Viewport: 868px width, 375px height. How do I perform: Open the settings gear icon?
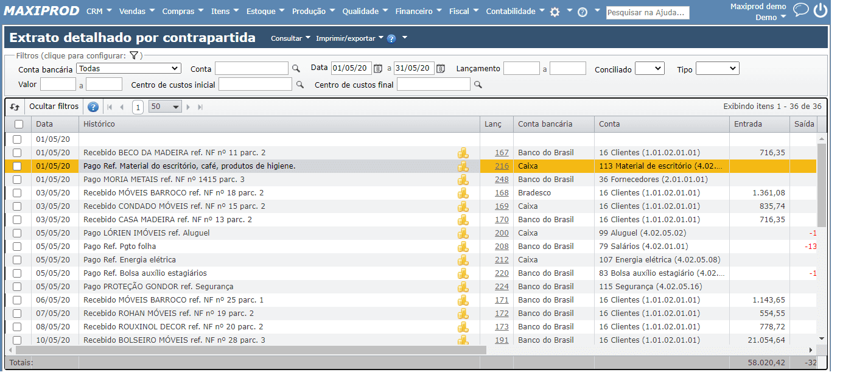tap(555, 12)
